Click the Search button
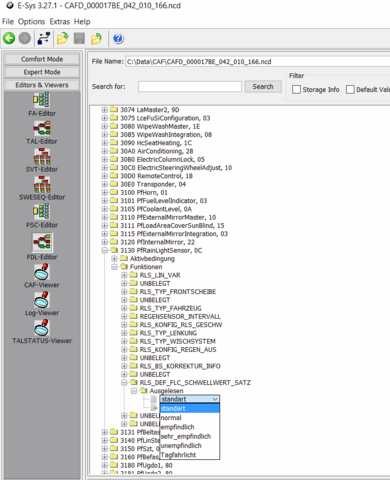Viewport: 390px width, 480px height. [x=263, y=87]
